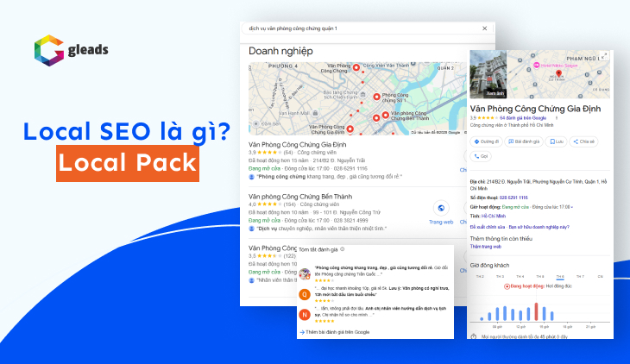Click the 'Giờ đông khách' heading

click(x=489, y=266)
